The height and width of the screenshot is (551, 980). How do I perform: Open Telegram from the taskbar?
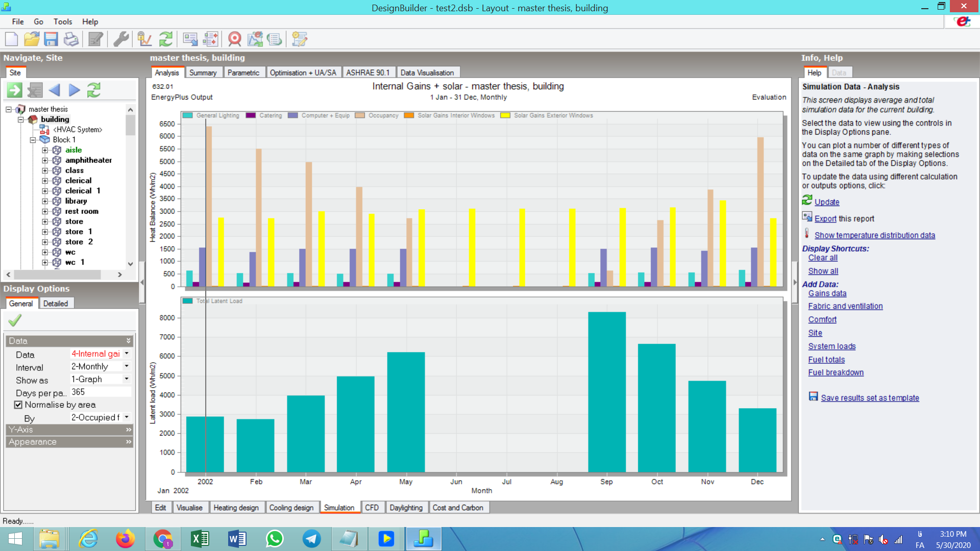(311, 539)
